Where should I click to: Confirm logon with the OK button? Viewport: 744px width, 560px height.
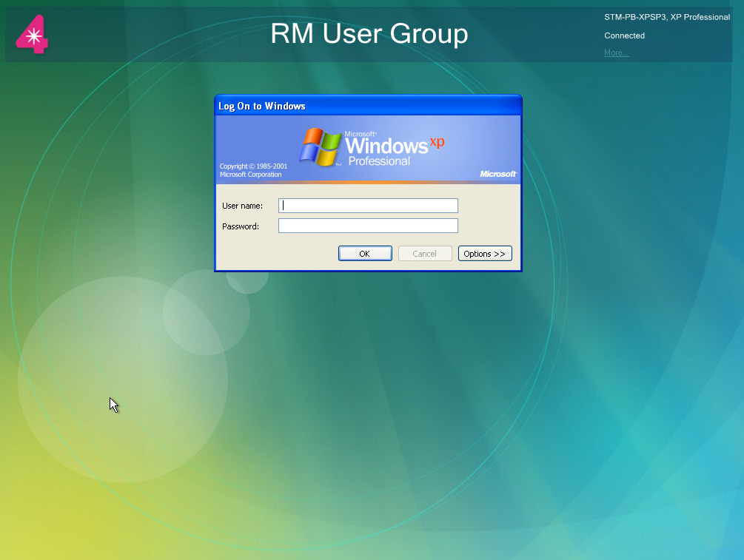365,254
